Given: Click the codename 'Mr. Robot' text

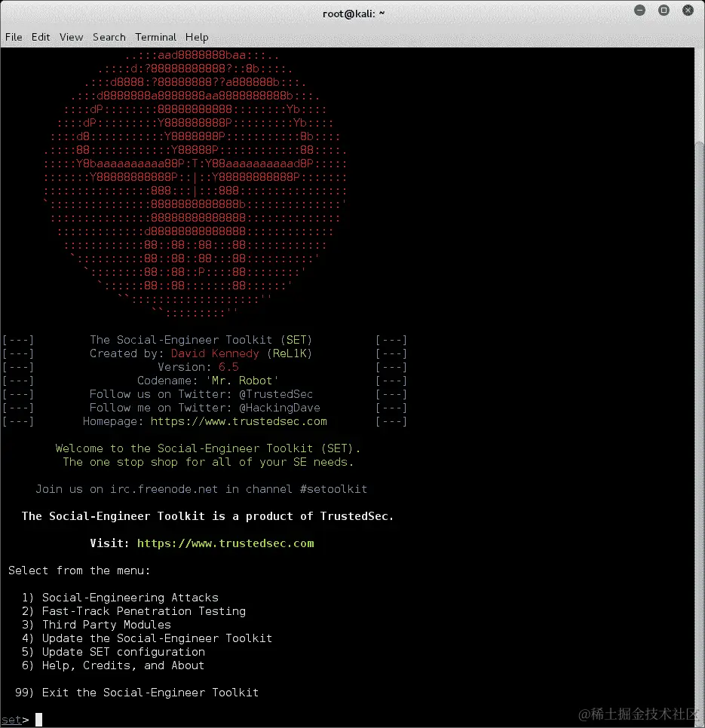Looking at the screenshot, I should (x=242, y=381).
